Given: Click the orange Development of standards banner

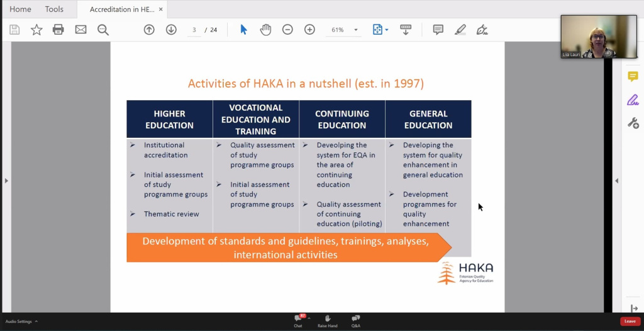Looking at the screenshot, I should click(289, 247).
